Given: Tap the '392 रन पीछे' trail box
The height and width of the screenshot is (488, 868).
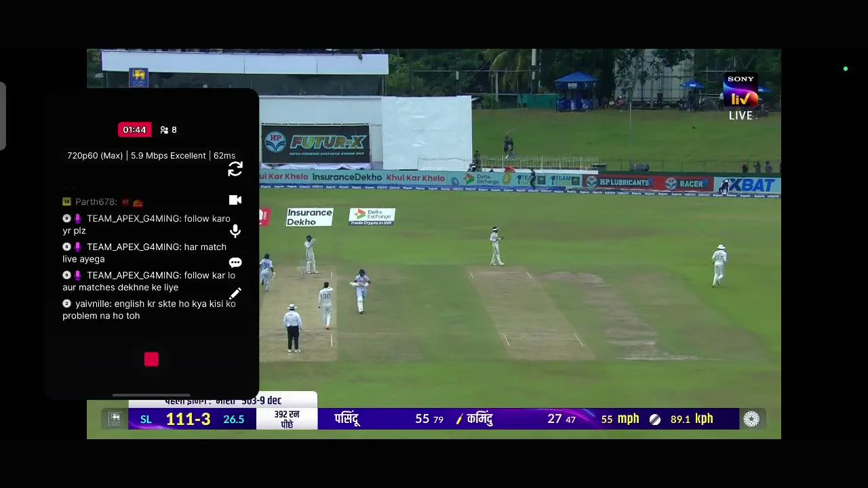Looking at the screenshot, I should coord(287,419).
